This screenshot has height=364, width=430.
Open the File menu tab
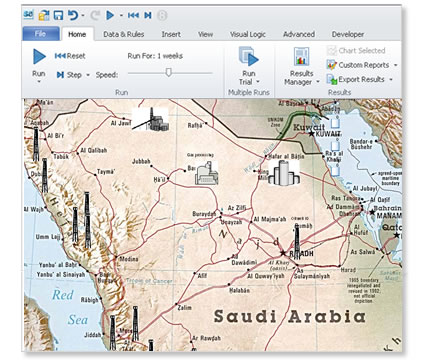tap(41, 34)
